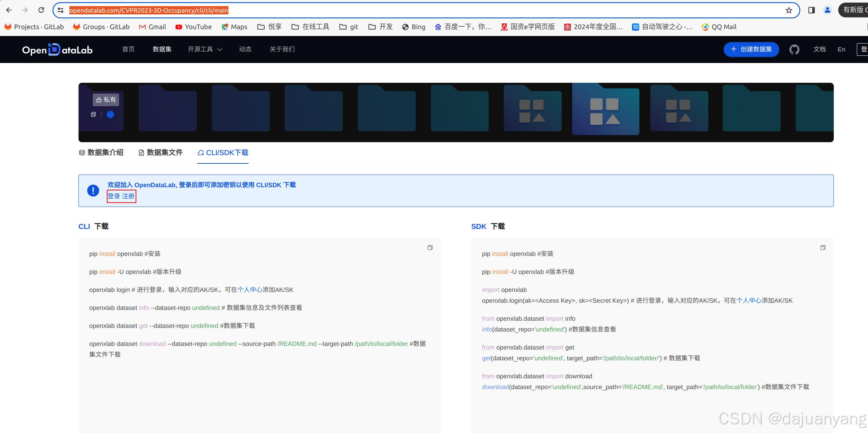868x433 pixels.
Task: Click copy icon in dataset banner
Action: pyautogui.click(x=94, y=114)
